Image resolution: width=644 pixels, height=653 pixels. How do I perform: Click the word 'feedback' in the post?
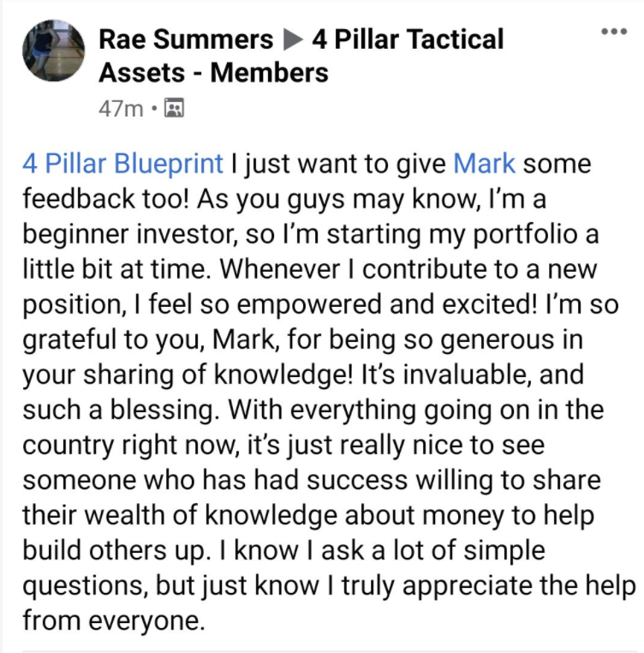pyautogui.click(x=79, y=198)
